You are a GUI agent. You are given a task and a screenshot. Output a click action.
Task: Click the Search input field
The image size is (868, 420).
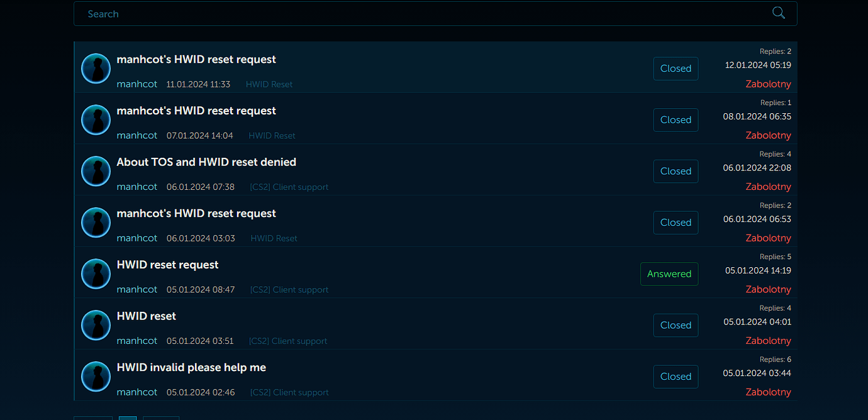click(435, 14)
